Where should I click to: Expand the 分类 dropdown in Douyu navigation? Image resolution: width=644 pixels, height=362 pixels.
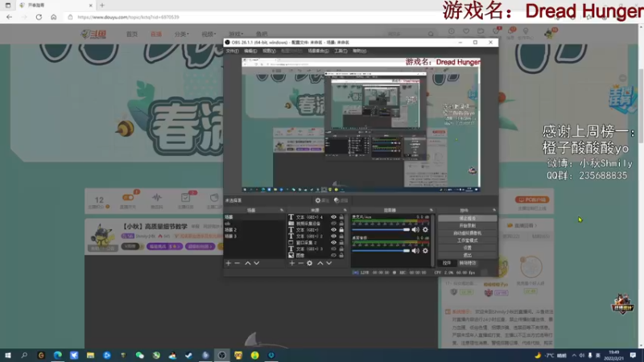pyautogui.click(x=182, y=34)
